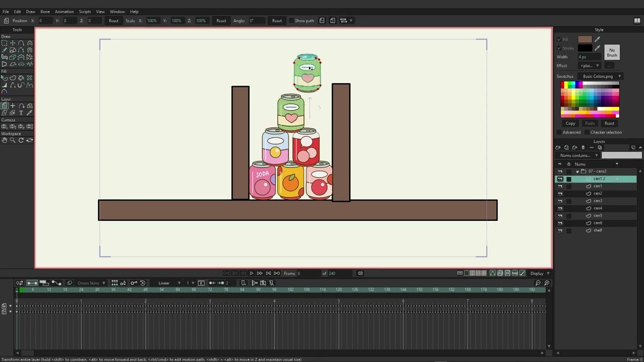
Task: Zoom in the timeline with magnifier plus
Action: click(x=547, y=283)
